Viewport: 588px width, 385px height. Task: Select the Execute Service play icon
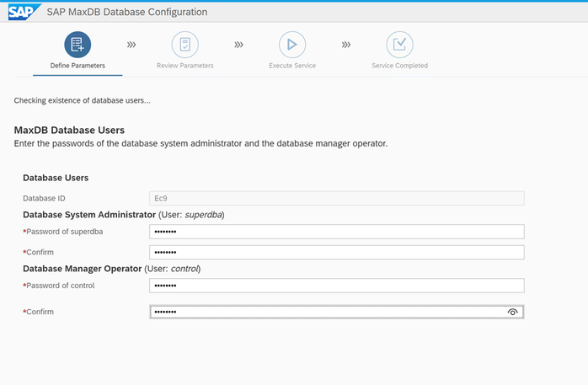coord(292,45)
